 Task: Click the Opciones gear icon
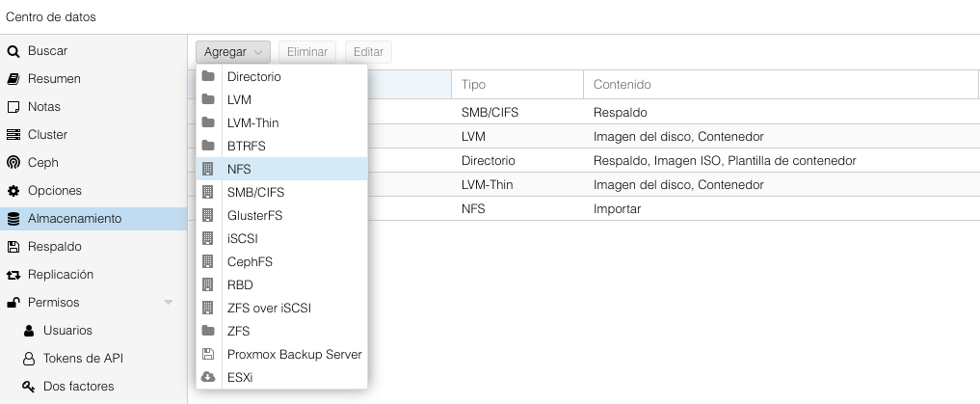click(x=13, y=191)
